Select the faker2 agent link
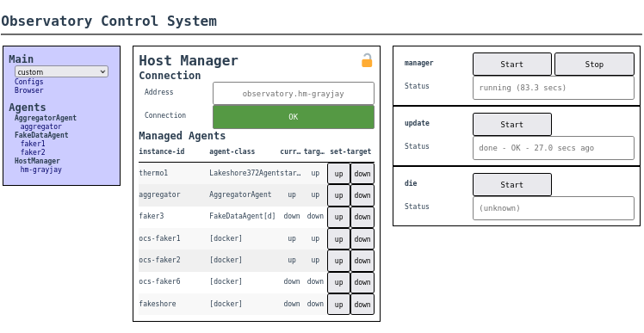The image size is (644, 333). click(x=33, y=152)
